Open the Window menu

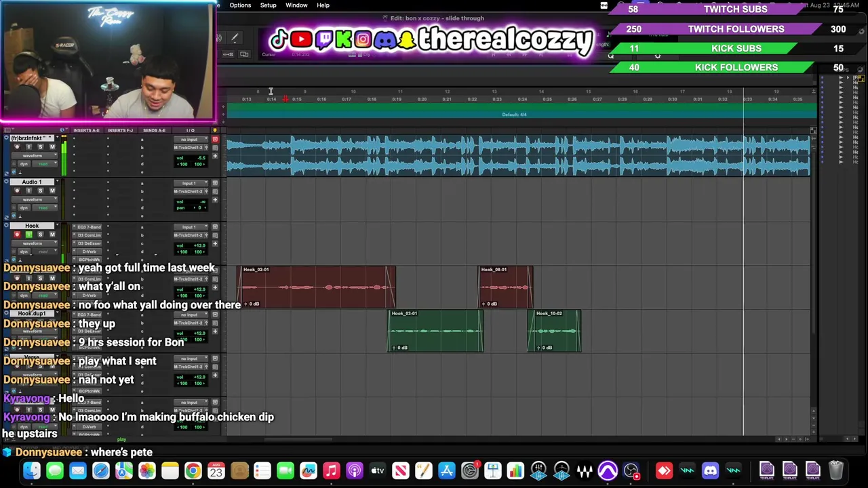pos(296,5)
